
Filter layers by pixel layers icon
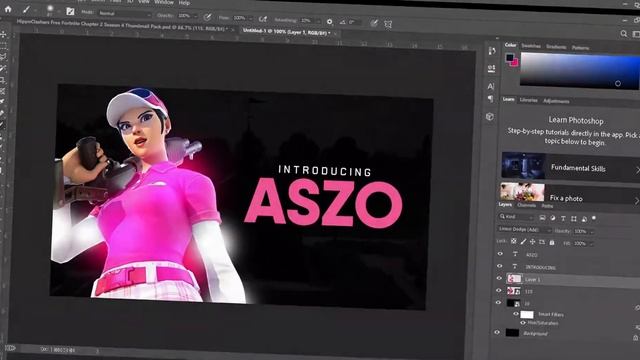542,218
